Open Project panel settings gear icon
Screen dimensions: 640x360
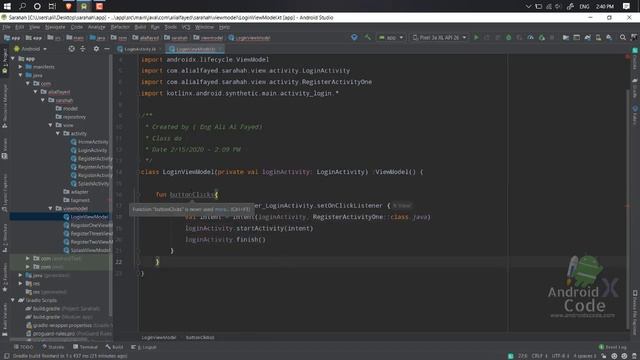pos(96,49)
